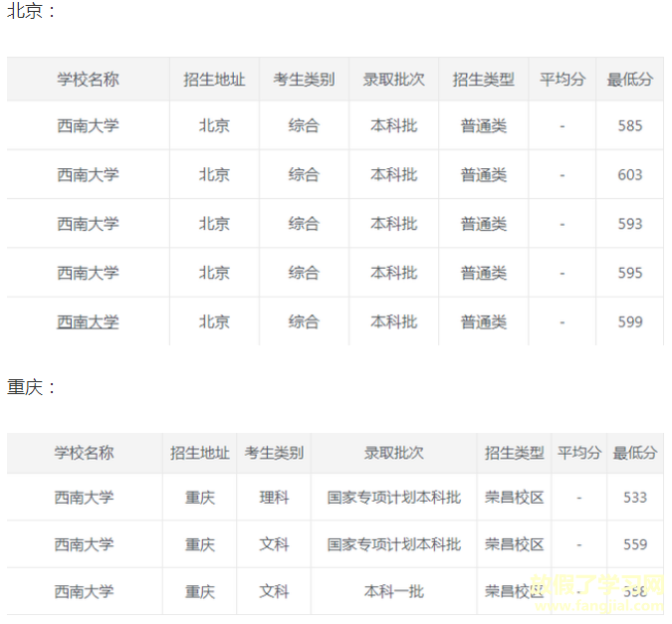This screenshot has height=624, width=672.
Task: Click the 放假了学习网 watermark logo
Action: (x=598, y=592)
